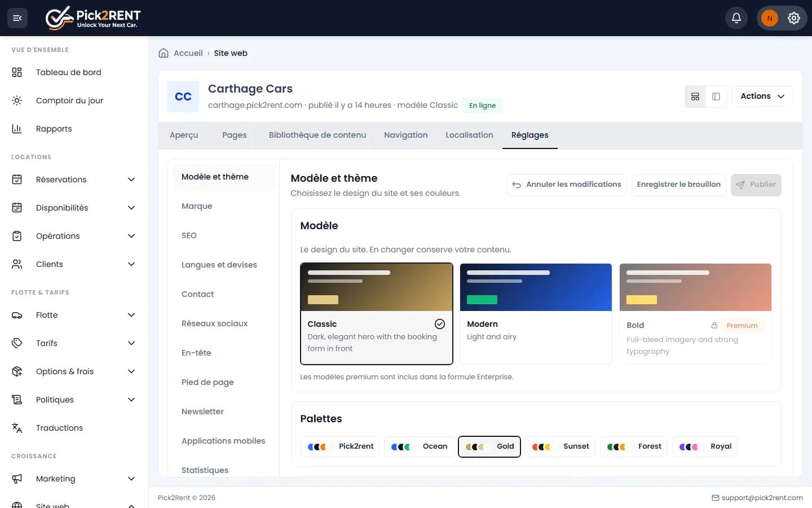Open SEO settings section

coord(223,236)
